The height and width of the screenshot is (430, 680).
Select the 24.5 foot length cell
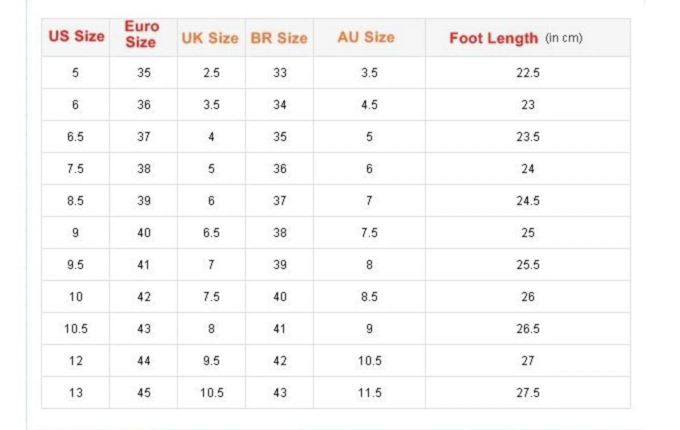pos(528,200)
